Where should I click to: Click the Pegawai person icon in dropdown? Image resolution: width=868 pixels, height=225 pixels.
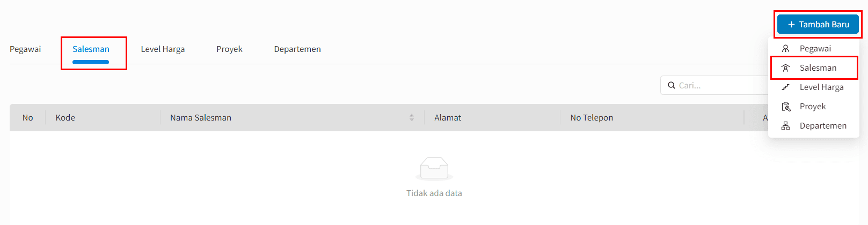(785, 49)
